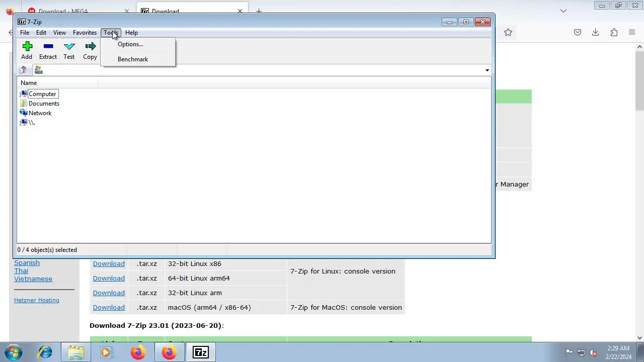
Task: Open the Windows Start menu
Action: point(14,352)
